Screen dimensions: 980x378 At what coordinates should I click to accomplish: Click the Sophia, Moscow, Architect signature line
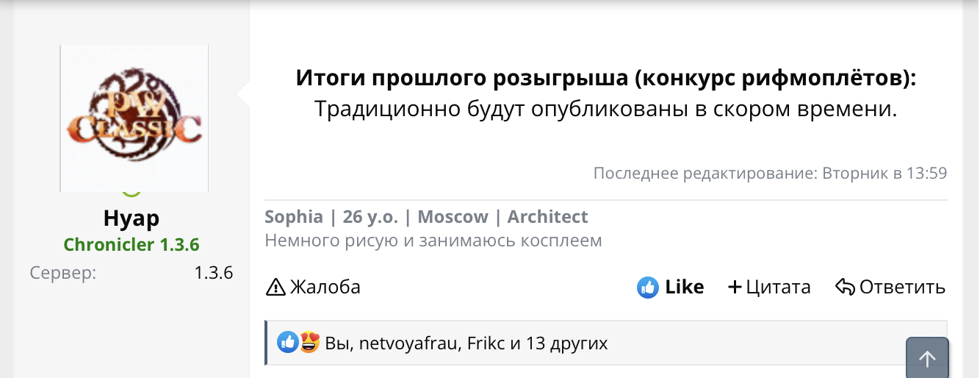click(x=426, y=217)
